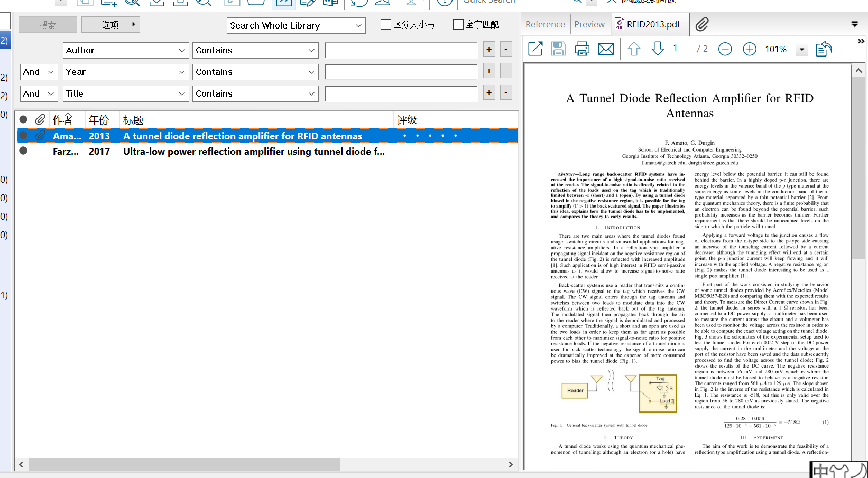868x478 pixels.
Task: Click the paperclip icon on the 2013 reference row
Action: click(x=40, y=136)
